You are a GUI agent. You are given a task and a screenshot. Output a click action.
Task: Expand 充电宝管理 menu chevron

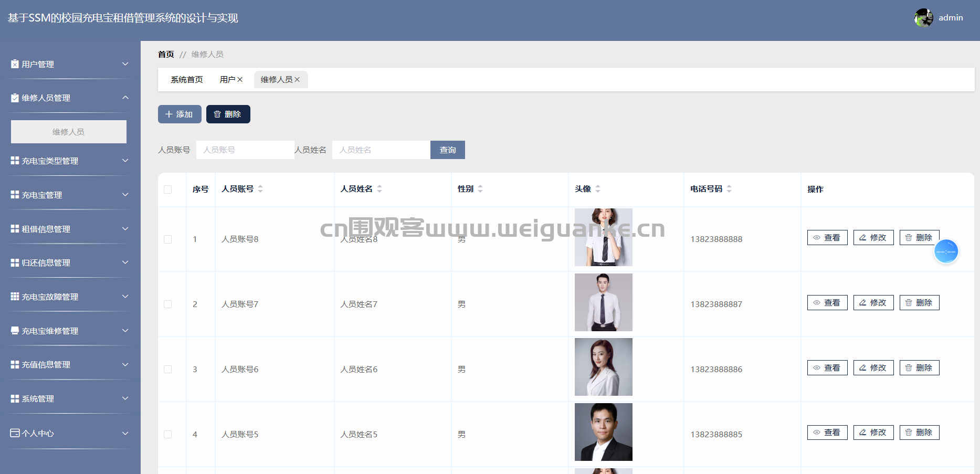pyautogui.click(x=125, y=195)
